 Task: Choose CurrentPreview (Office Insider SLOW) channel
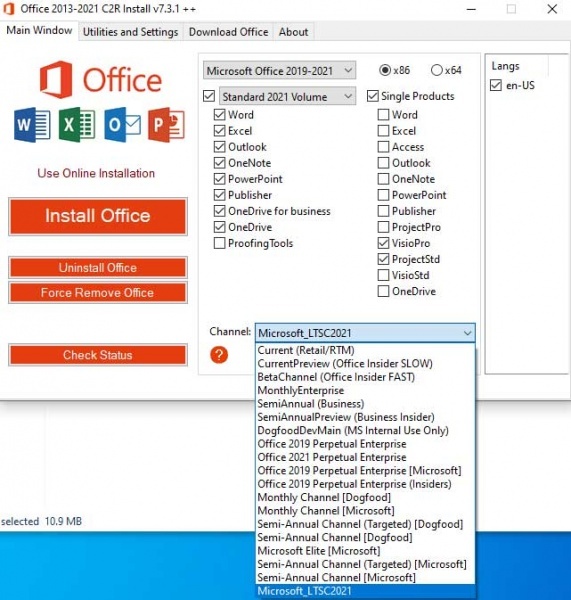365,364
